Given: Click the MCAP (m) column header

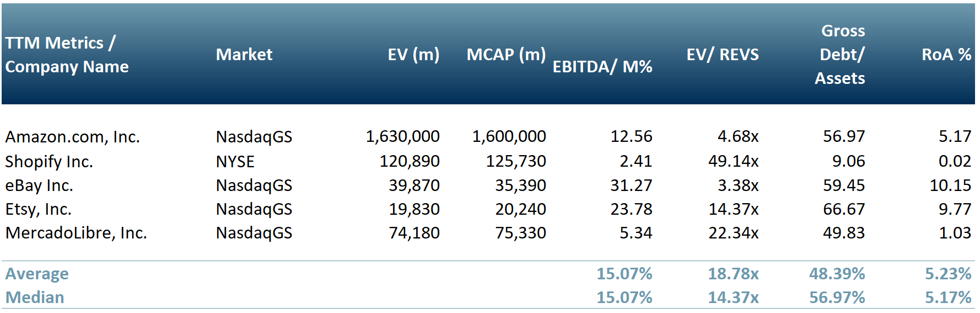Looking at the screenshot, I should pyautogui.click(x=506, y=55).
